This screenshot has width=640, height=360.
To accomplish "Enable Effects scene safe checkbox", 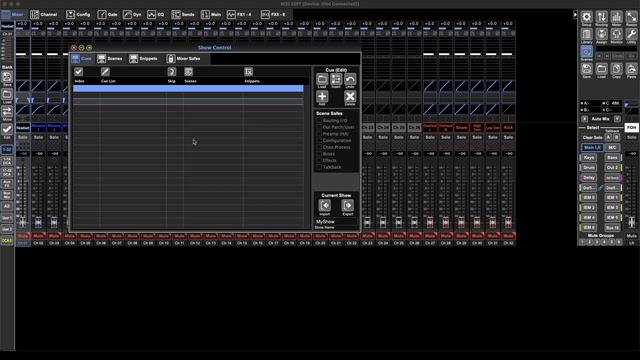I will (x=319, y=160).
